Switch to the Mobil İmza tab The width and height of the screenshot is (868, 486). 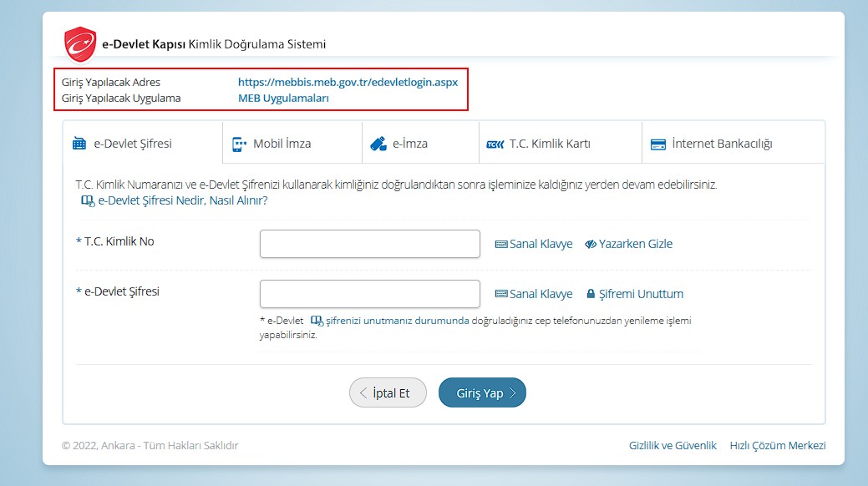[282, 144]
